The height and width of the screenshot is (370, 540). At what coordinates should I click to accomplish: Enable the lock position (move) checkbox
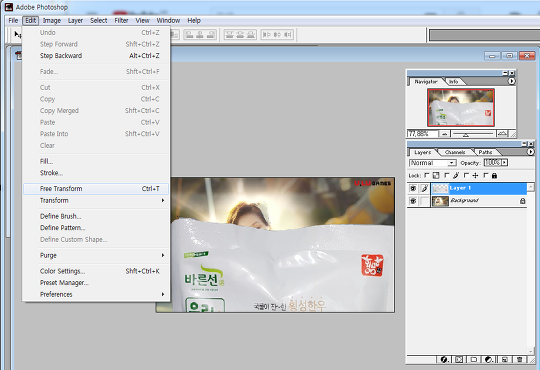point(467,175)
